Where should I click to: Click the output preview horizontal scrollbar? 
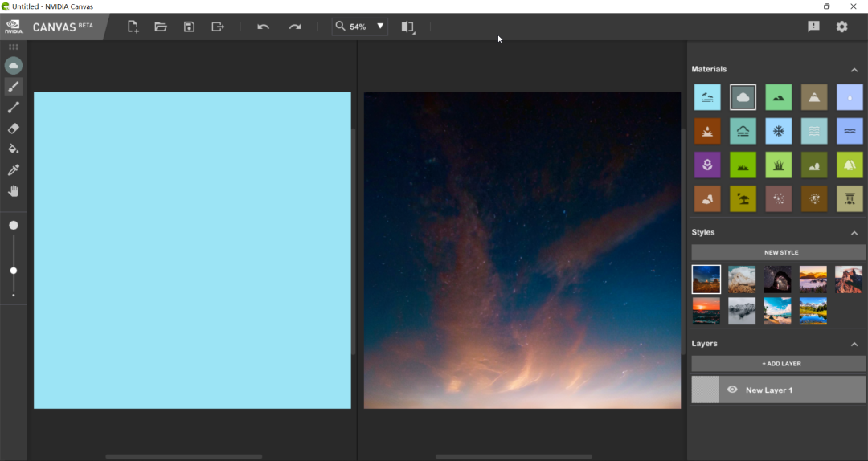514,456
